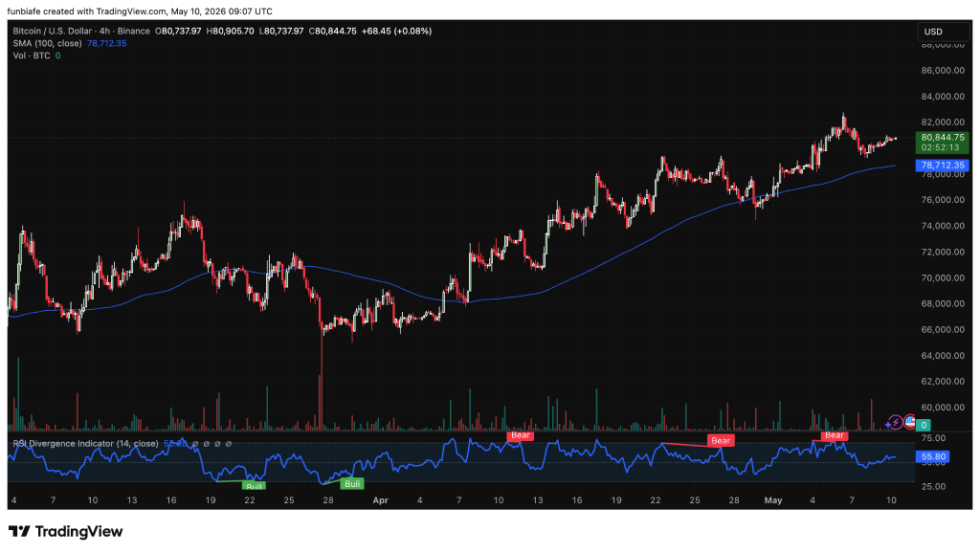
Task: Click the RSI value label 55.80
Action: pos(933,456)
